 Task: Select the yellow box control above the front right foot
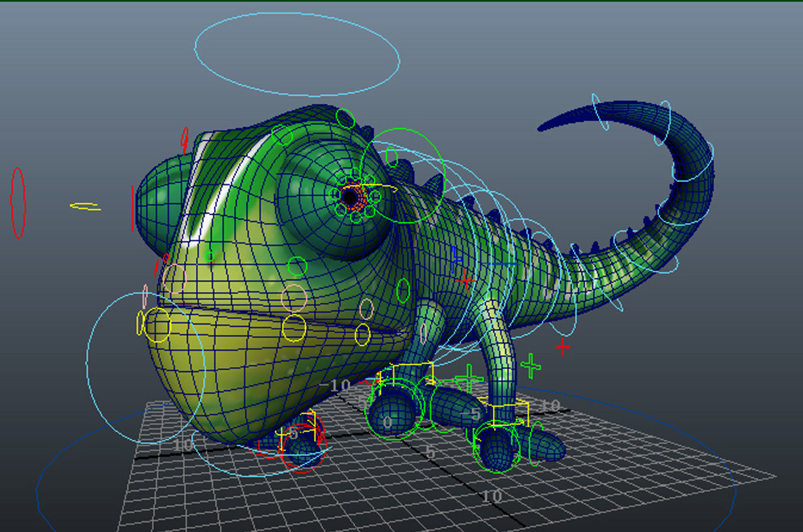click(x=413, y=374)
